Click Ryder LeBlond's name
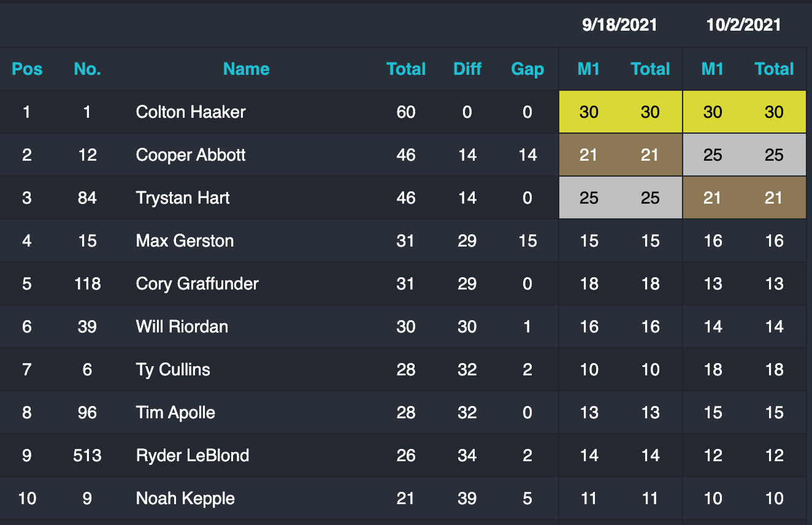 [193, 455]
